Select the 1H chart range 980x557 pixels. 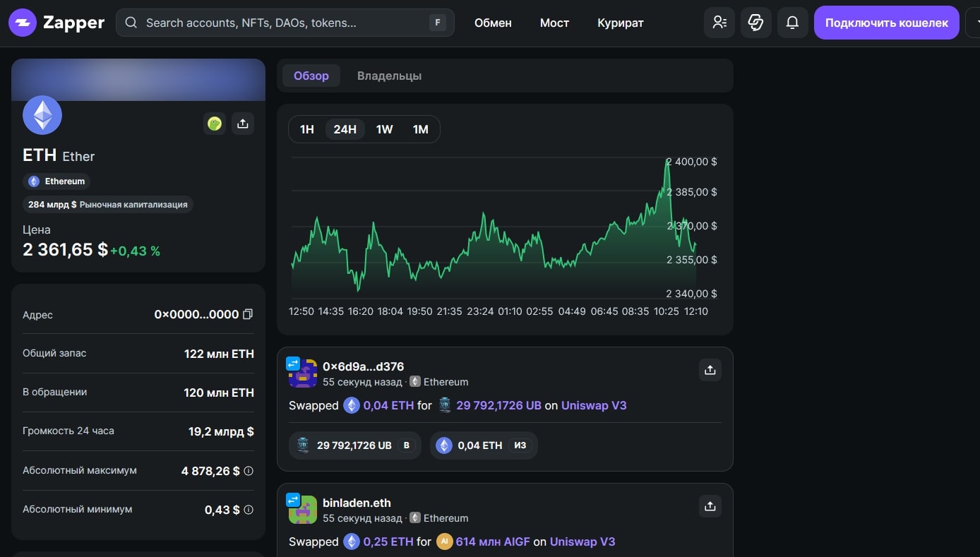(x=307, y=129)
